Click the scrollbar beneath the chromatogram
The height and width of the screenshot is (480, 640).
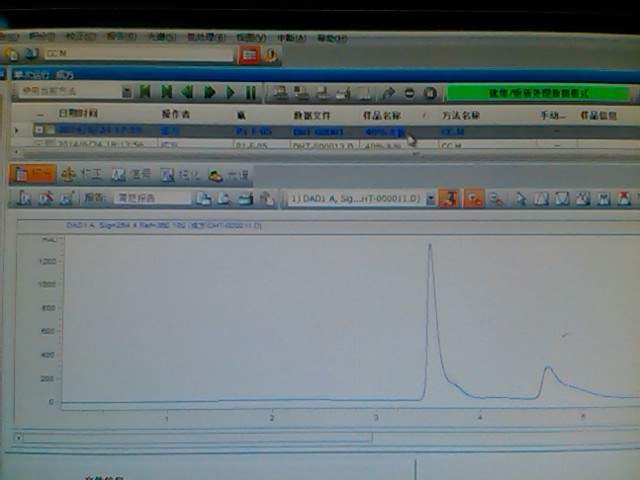pos(198,438)
